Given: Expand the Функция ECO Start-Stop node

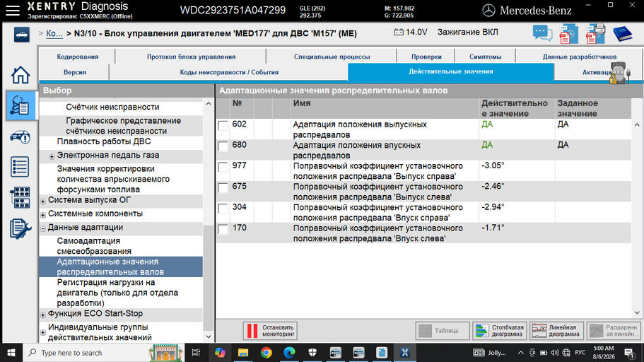Looking at the screenshot, I should [42, 315].
